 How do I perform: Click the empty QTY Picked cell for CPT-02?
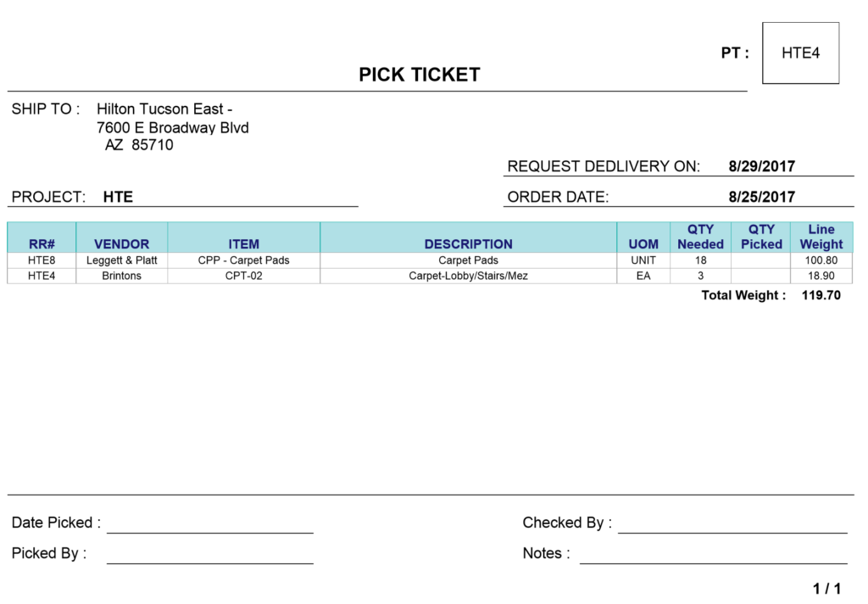pyautogui.click(x=761, y=276)
